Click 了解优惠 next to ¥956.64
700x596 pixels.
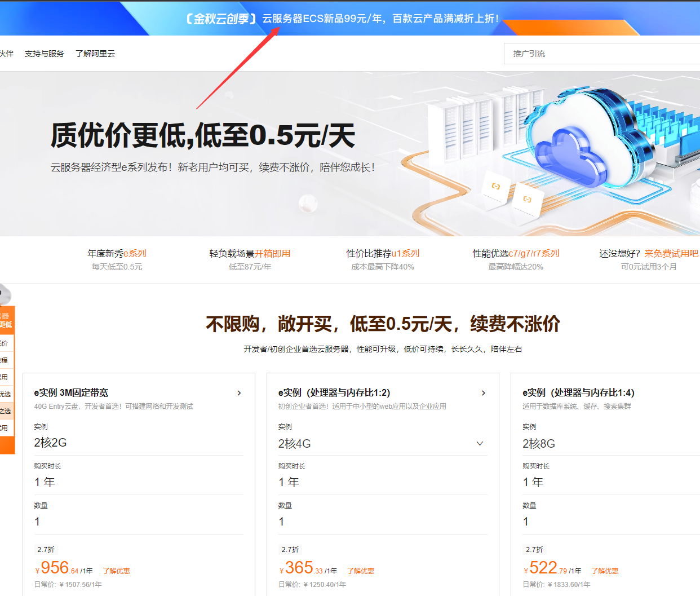click(116, 571)
